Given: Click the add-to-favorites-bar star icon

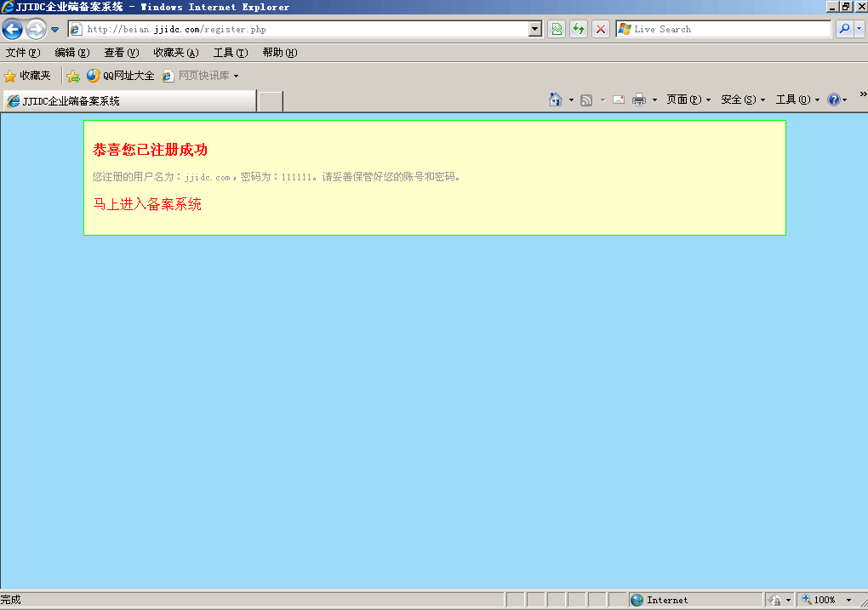Looking at the screenshot, I should coord(73,76).
